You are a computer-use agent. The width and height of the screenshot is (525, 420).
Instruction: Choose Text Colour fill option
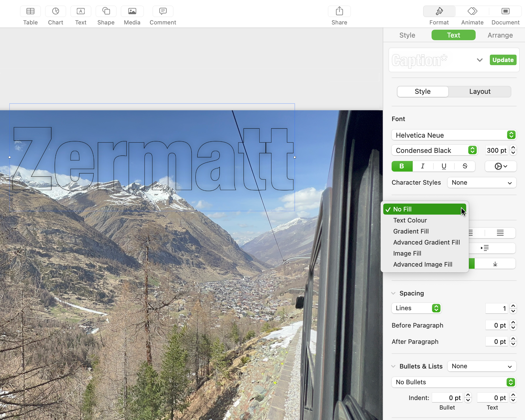[424, 220]
